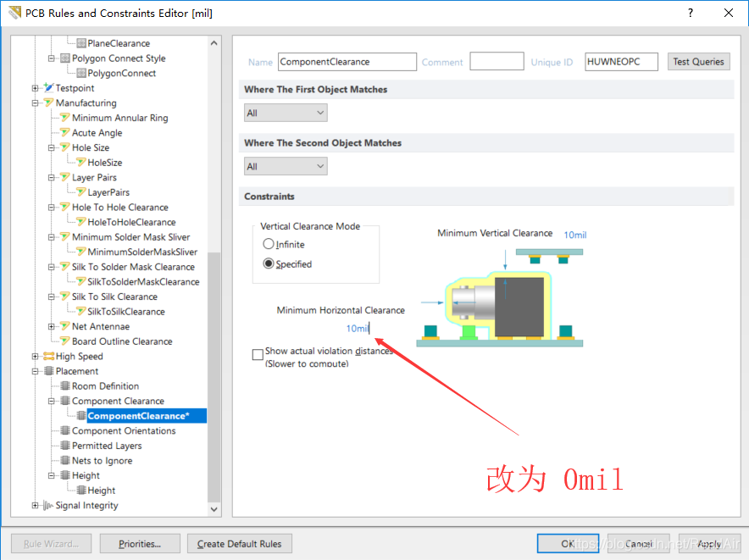
Task: Click the PlaneClearance rule icon
Action: pyautogui.click(x=81, y=43)
